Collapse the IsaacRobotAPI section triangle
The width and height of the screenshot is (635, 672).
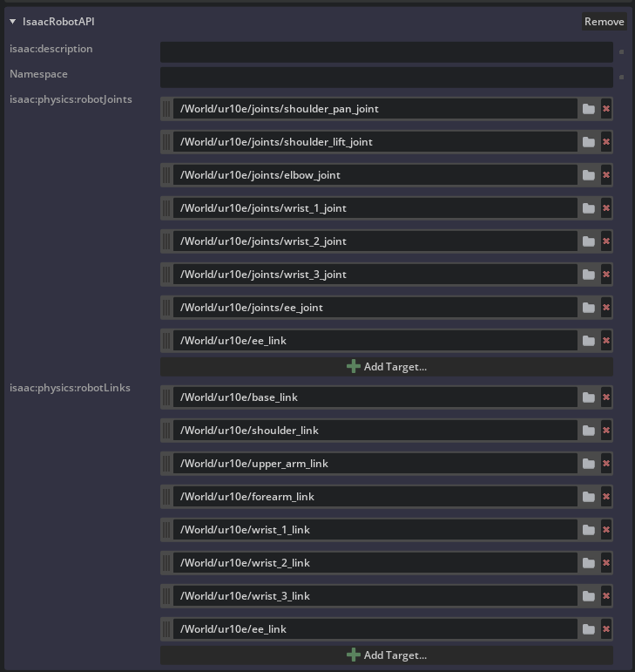13,22
